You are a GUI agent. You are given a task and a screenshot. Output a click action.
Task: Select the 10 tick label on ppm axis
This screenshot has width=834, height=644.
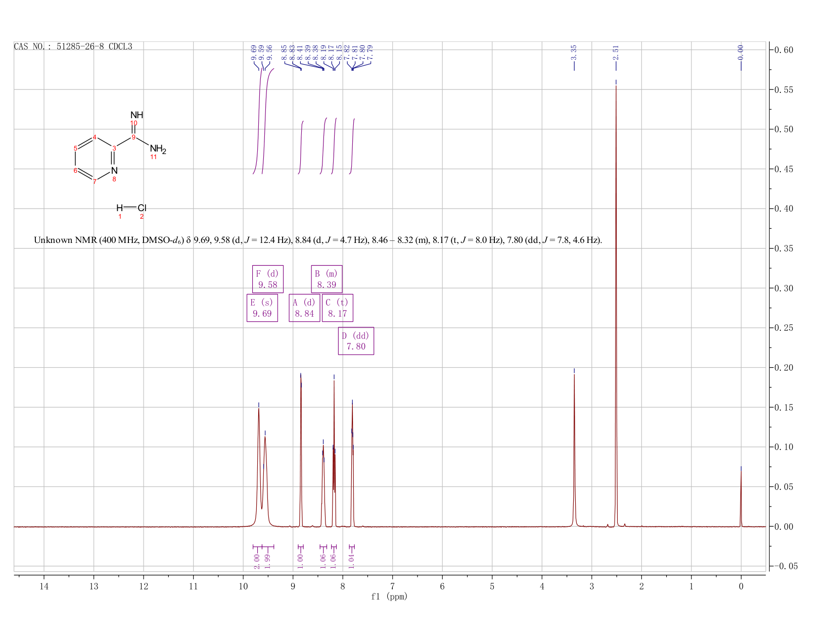pyautogui.click(x=243, y=586)
